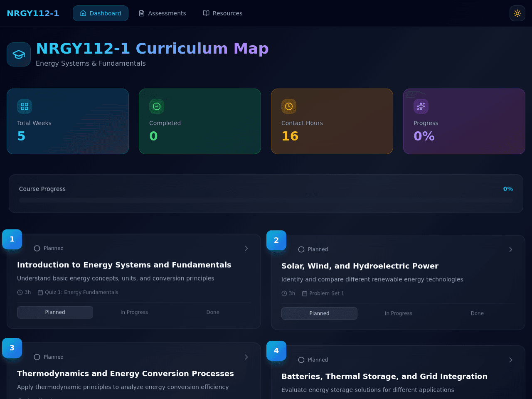The height and width of the screenshot is (399, 532).
Task: Click the Completed stat card
Action: point(200,121)
